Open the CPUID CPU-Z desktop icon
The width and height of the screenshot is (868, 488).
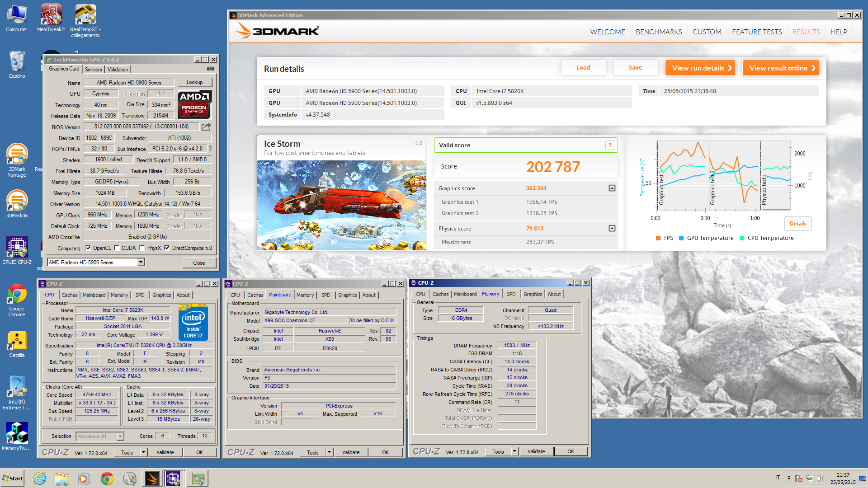click(17, 250)
